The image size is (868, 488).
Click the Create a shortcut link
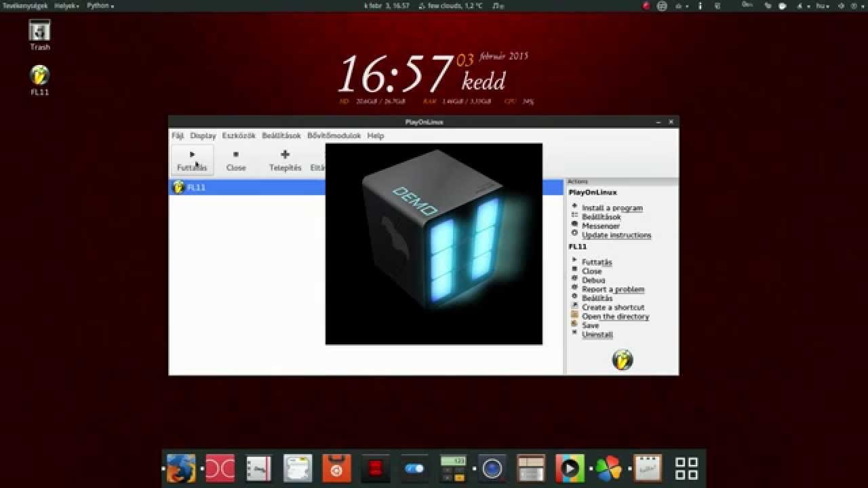(613, 307)
